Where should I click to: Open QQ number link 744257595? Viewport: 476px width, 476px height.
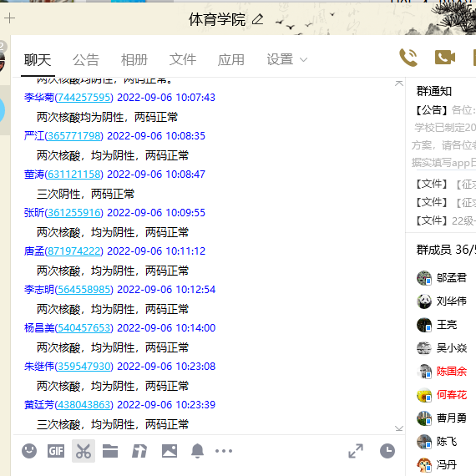pyautogui.click(x=84, y=98)
